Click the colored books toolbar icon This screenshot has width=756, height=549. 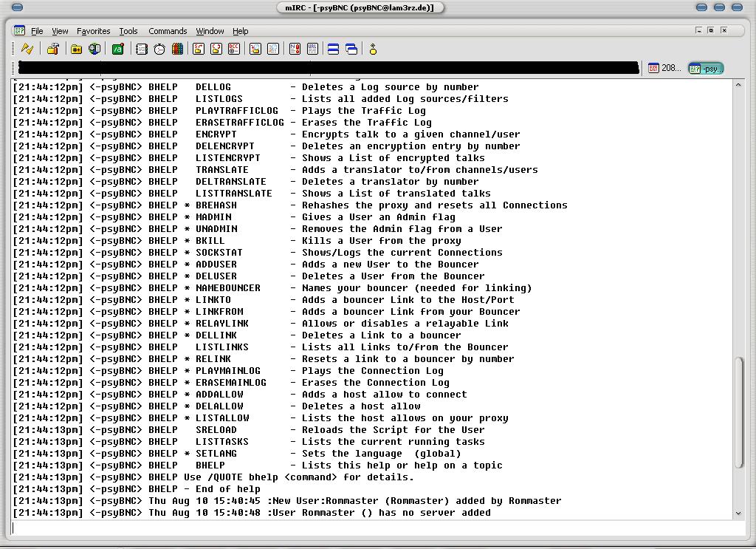pos(177,49)
